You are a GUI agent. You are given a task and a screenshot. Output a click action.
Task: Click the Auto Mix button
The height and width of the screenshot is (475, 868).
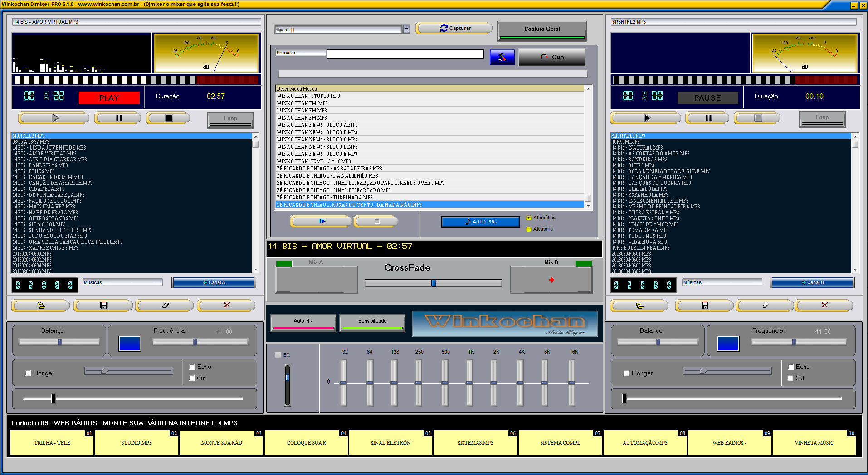click(x=303, y=321)
